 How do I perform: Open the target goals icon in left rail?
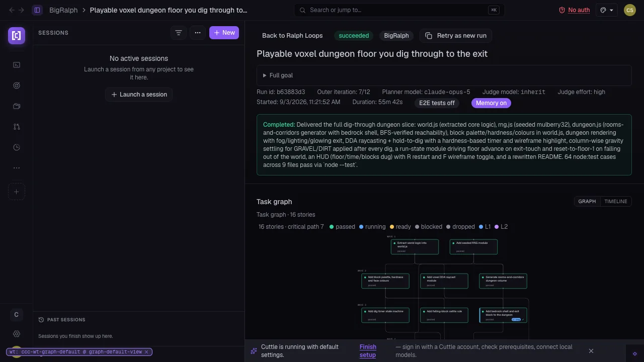click(17, 85)
